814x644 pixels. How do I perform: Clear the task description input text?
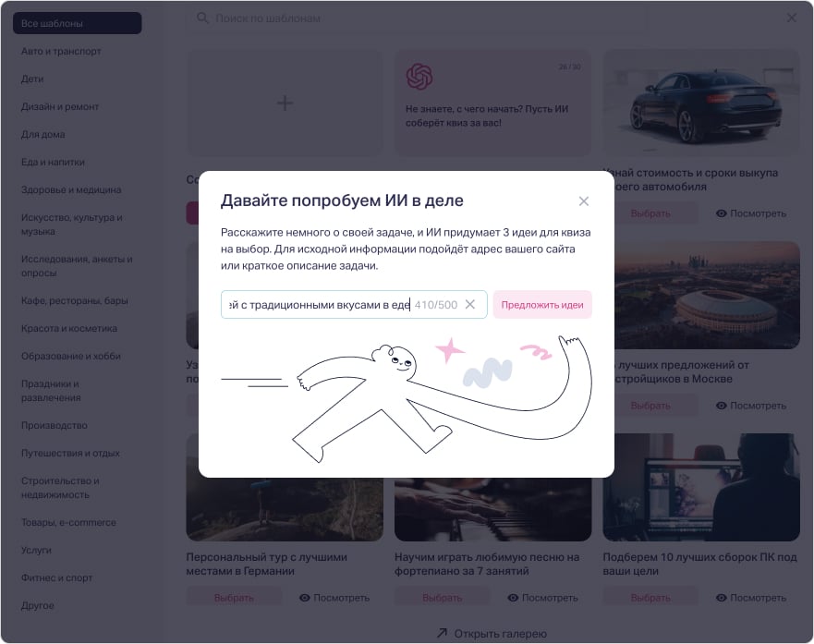pyautogui.click(x=470, y=305)
